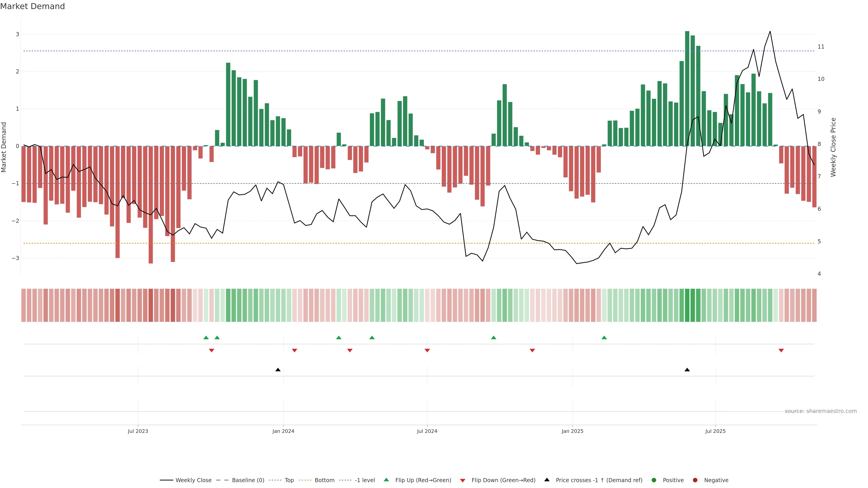The width and height of the screenshot is (868, 488).
Task: Toggle the Top legend entry
Action: tap(289, 480)
